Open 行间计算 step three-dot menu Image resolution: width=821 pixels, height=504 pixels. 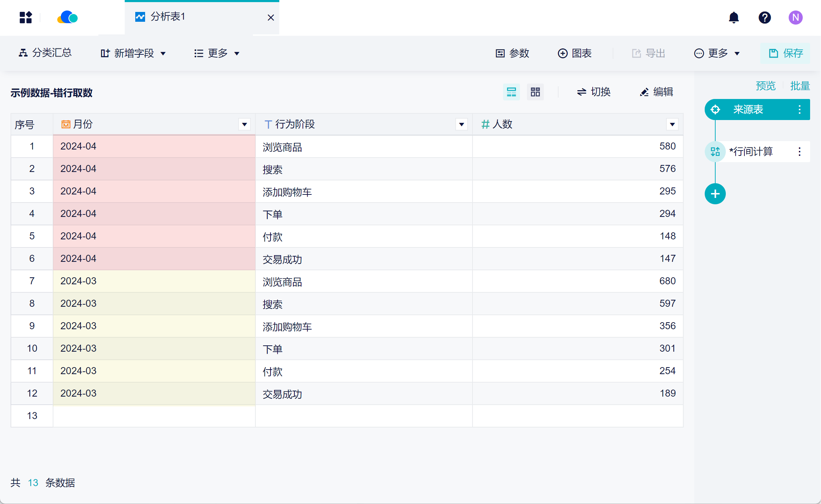click(799, 152)
